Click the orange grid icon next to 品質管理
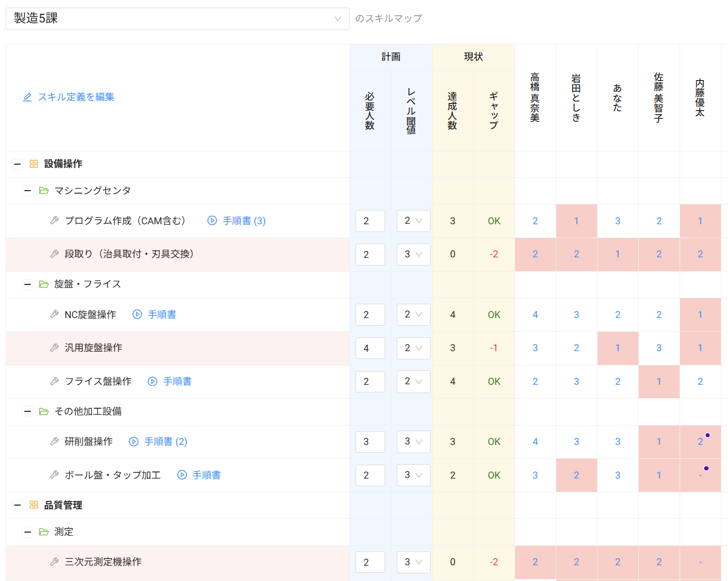Image resolution: width=728 pixels, height=581 pixels. 34,505
